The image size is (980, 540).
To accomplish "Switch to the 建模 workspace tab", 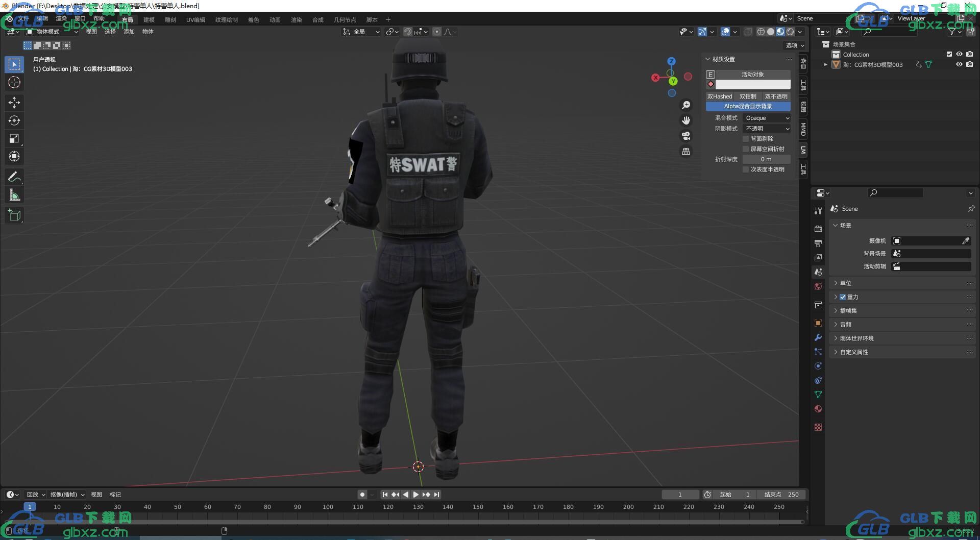I will (149, 20).
